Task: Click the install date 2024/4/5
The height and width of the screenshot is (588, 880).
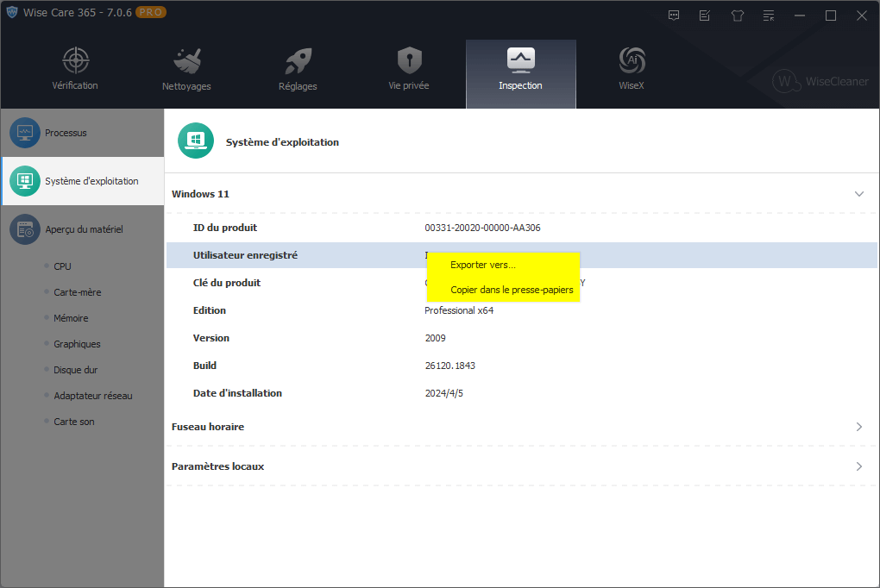Action: 444,393
